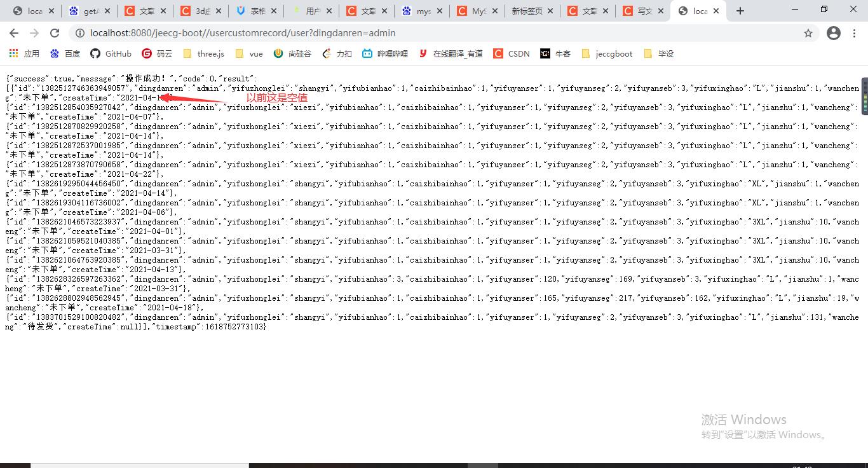Open the 力扣 bookmark
Image resolution: width=868 pixels, height=468 pixels.
coord(337,53)
